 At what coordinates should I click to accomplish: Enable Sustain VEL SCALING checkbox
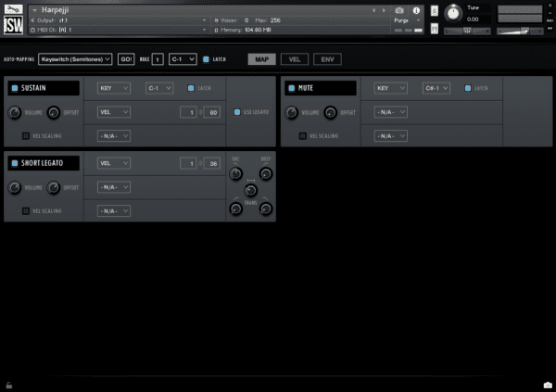26,136
